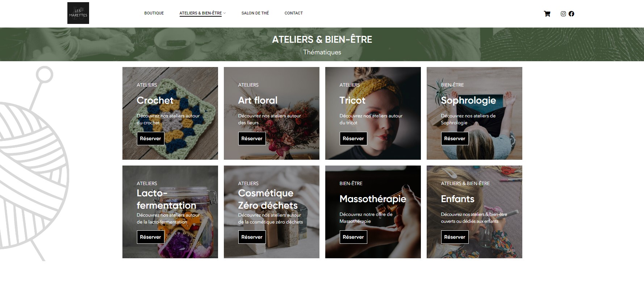Open the Facebook icon link
The image size is (644, 301).
(571, 14)
